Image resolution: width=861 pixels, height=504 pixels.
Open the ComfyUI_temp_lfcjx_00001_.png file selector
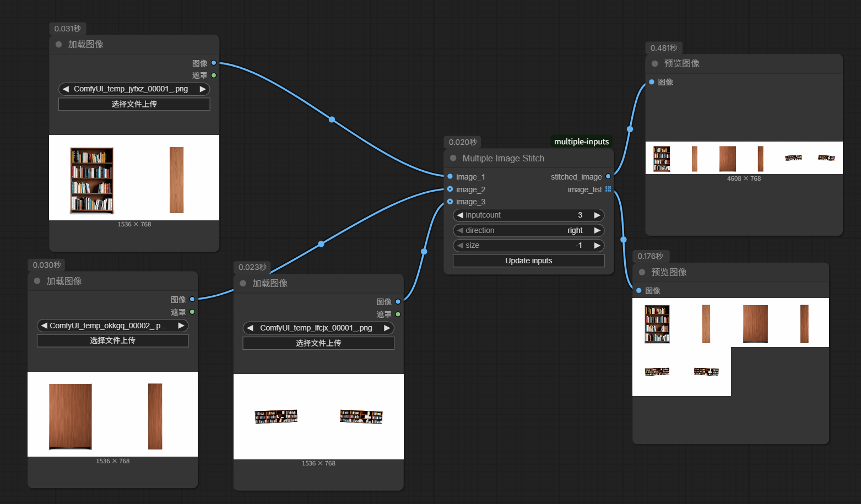pyautogui.click(x=318, y=328)
